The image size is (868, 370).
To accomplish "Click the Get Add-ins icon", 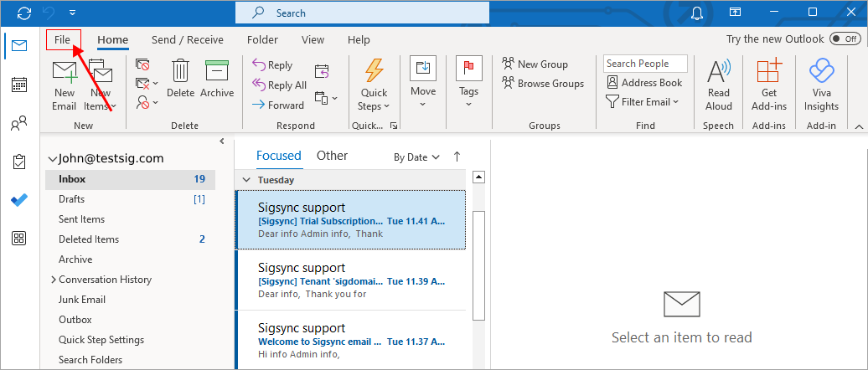I will [768, 84].
